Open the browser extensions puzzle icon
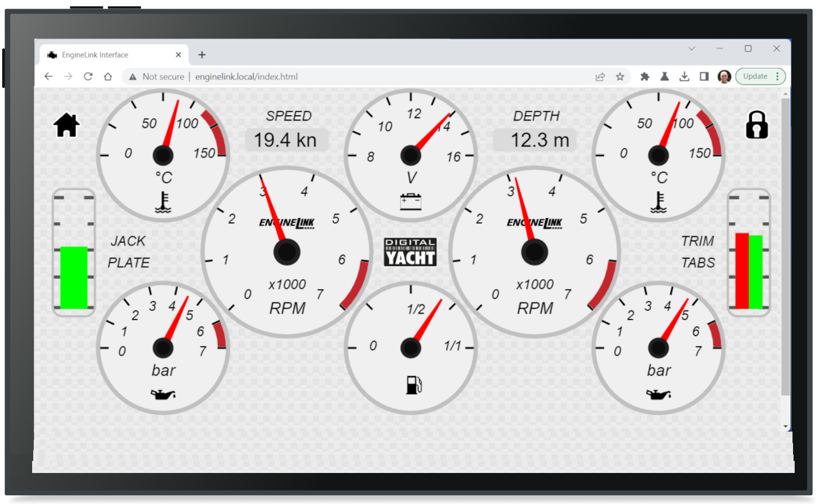Screen dimensions: 817x504 pyautogui.click(x=645, y=77)
